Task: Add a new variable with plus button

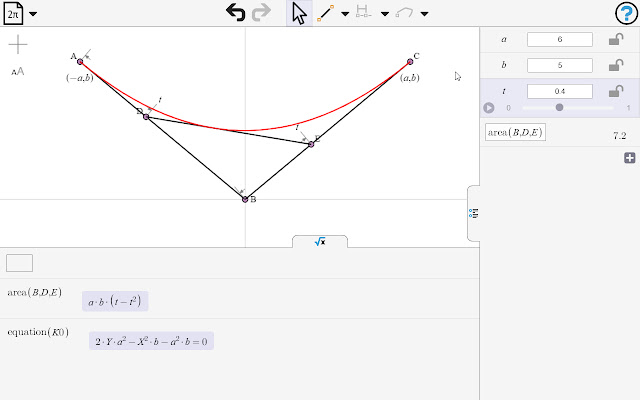Action: click(630, 158)
